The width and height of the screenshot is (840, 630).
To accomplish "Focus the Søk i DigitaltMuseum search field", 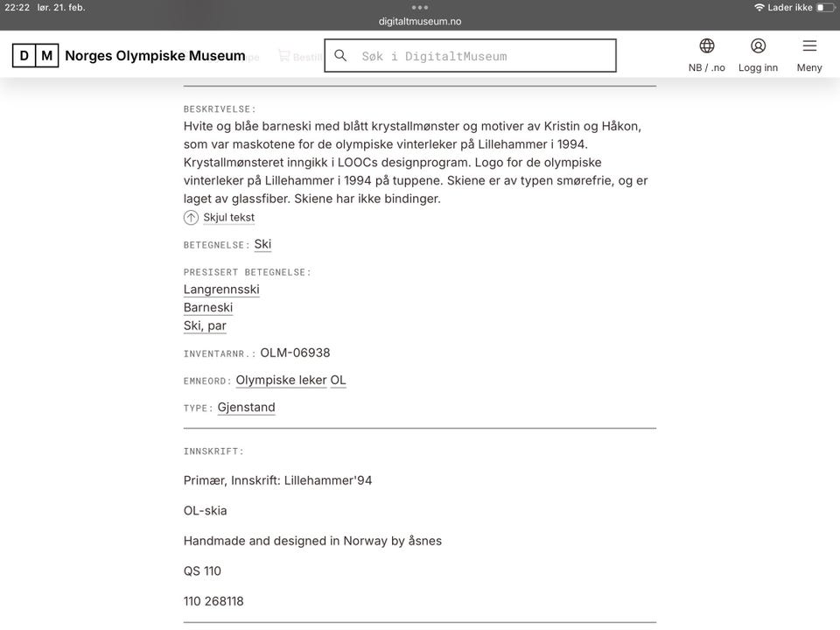I will 471,55.
